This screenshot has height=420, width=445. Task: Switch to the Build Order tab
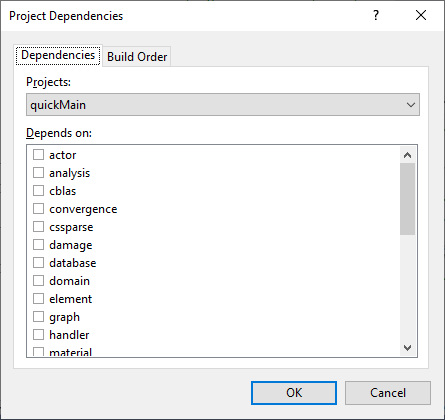point(137,57)
